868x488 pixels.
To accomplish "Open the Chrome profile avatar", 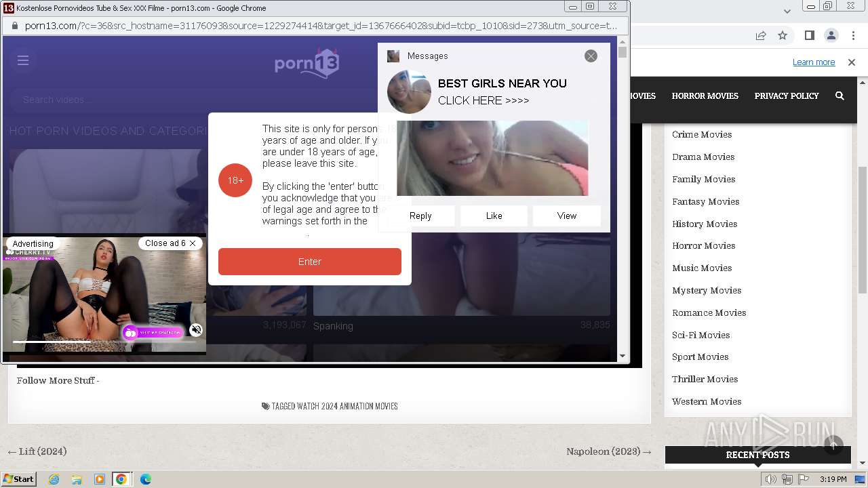I will click(831, 35).
